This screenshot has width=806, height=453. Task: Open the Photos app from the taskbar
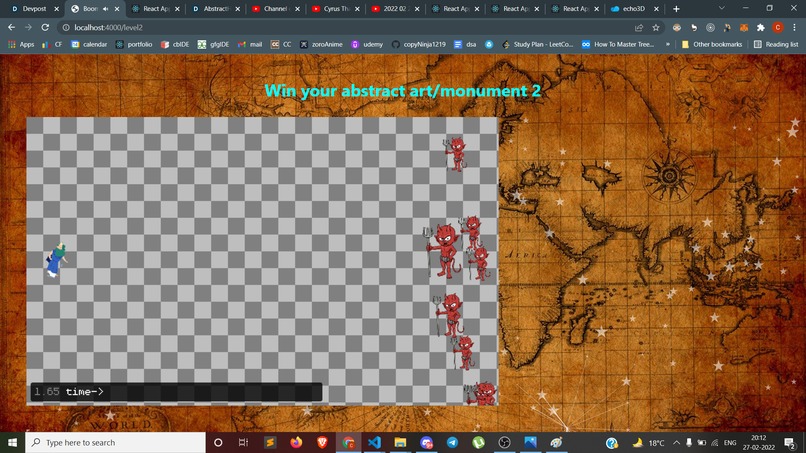530,442
